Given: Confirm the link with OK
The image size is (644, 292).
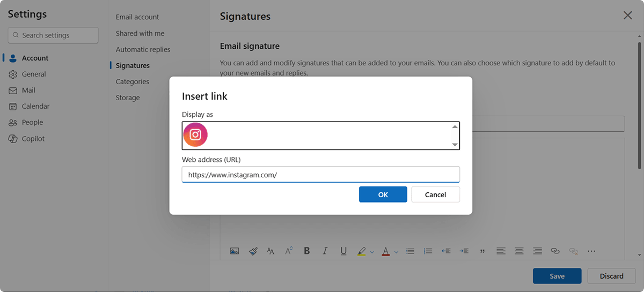Looking at the screenshot, I should [x=383, y=194].
